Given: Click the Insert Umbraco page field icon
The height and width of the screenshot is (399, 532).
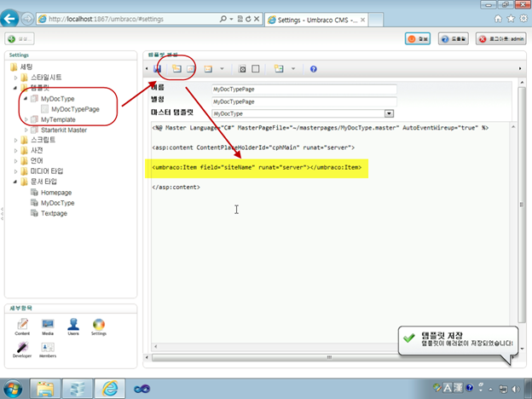Looking at the screenshot, I should 176,69.
